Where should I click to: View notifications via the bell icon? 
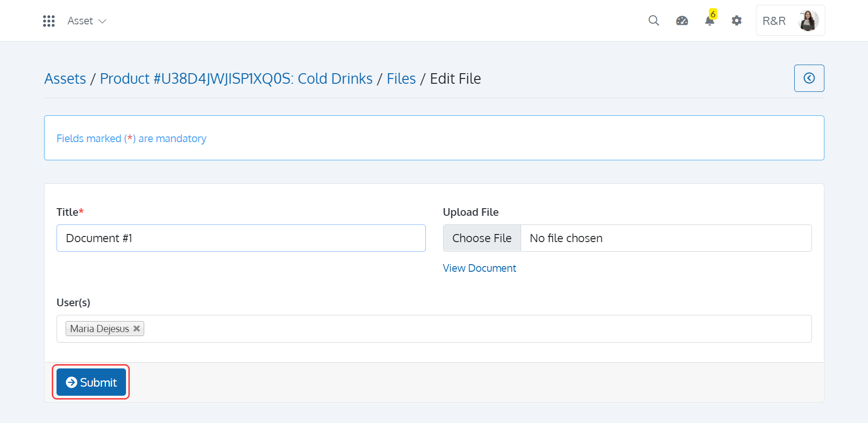710,21
